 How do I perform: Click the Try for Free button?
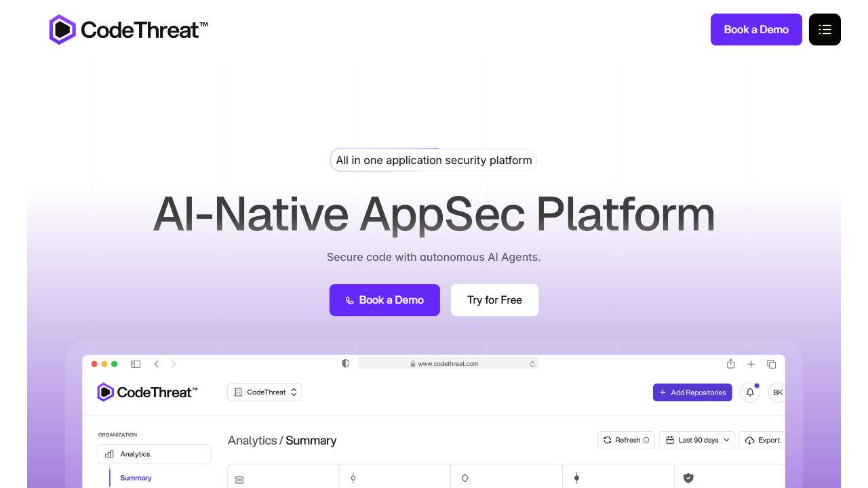coord(494,300)
